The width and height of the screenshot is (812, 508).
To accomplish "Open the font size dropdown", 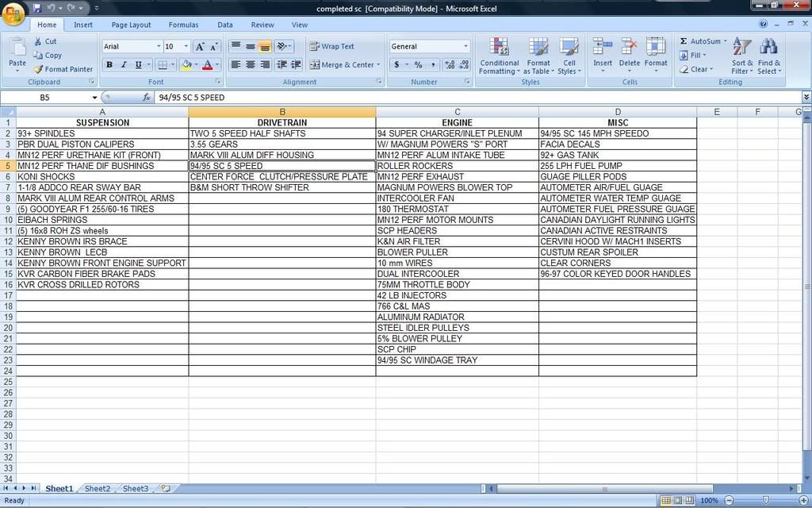I will pos(186,47).
